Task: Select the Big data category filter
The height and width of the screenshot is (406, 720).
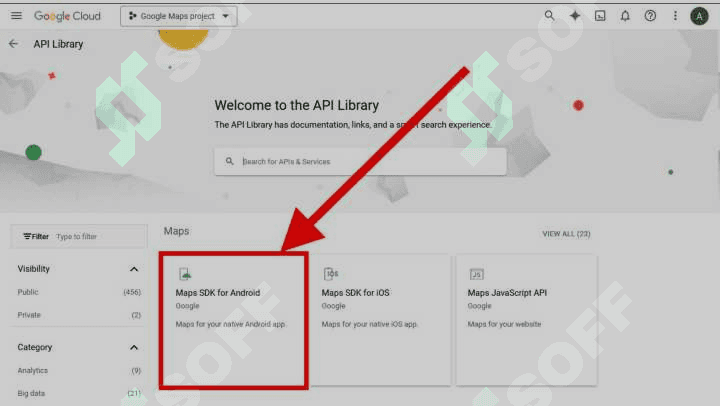Action: tap(31, 393)
